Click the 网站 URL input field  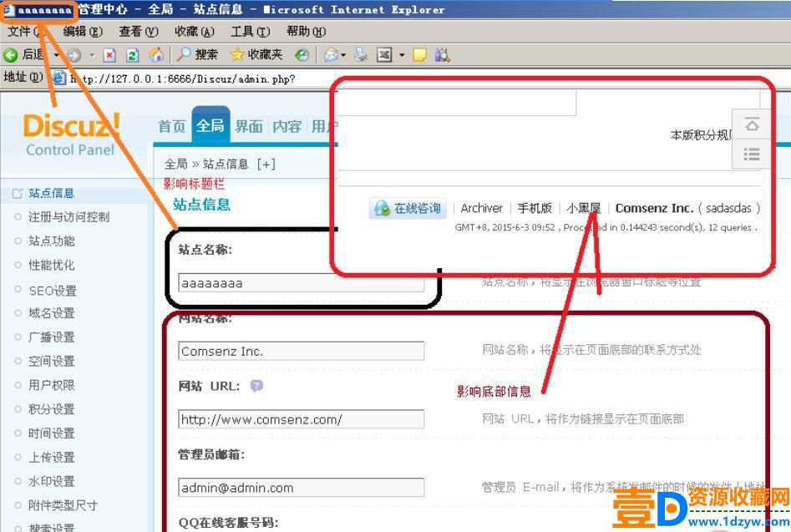coord(301,419)
